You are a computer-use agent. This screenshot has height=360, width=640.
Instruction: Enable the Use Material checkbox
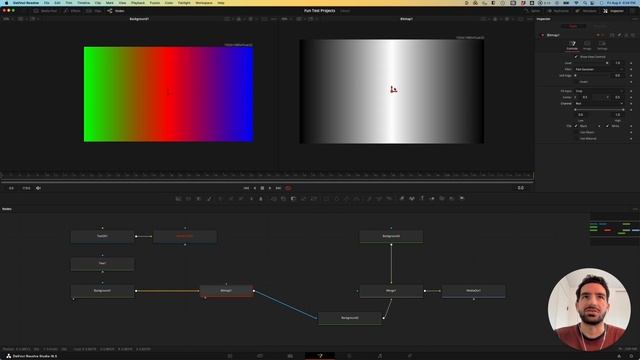576,138
